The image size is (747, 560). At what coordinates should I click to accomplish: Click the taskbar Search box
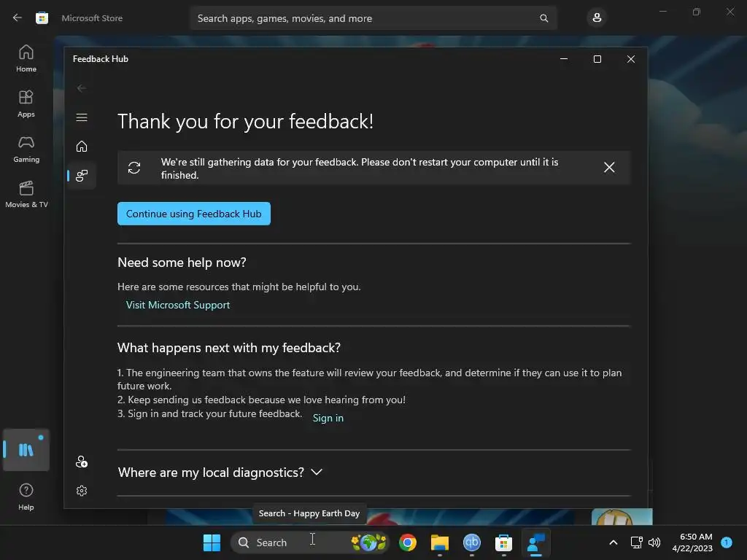tap(309, 542)
